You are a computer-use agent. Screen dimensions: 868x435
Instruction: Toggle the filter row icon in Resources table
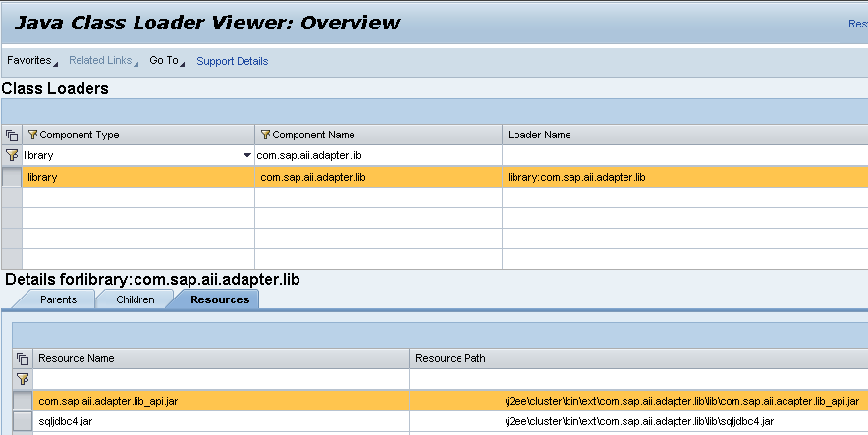23,379
